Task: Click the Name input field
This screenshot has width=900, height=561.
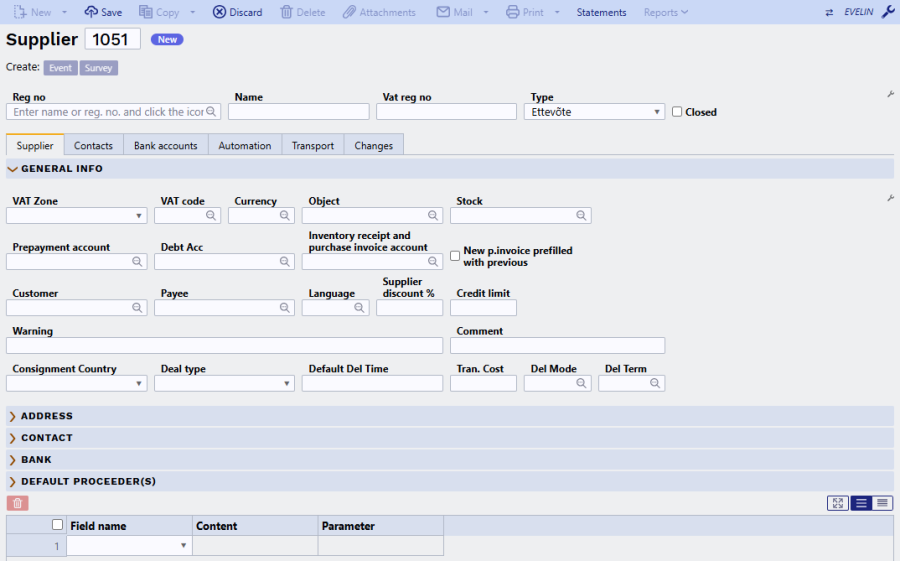Action: point(298,112)
